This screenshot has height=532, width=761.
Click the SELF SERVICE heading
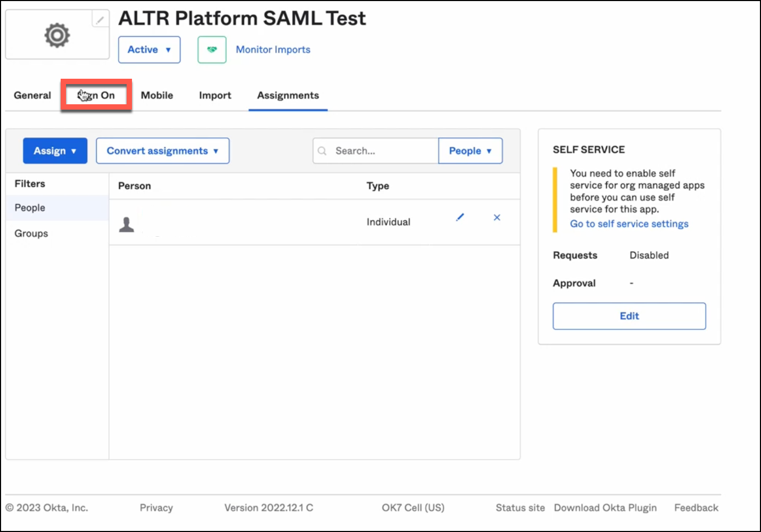pyautogui.click(x=589, y=149)
